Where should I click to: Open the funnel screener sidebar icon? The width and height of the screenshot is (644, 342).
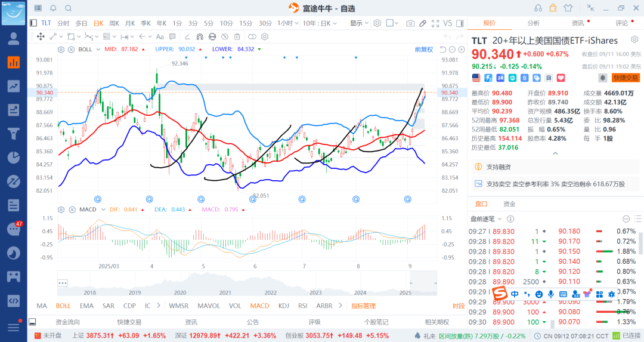[x=14, y=134]
